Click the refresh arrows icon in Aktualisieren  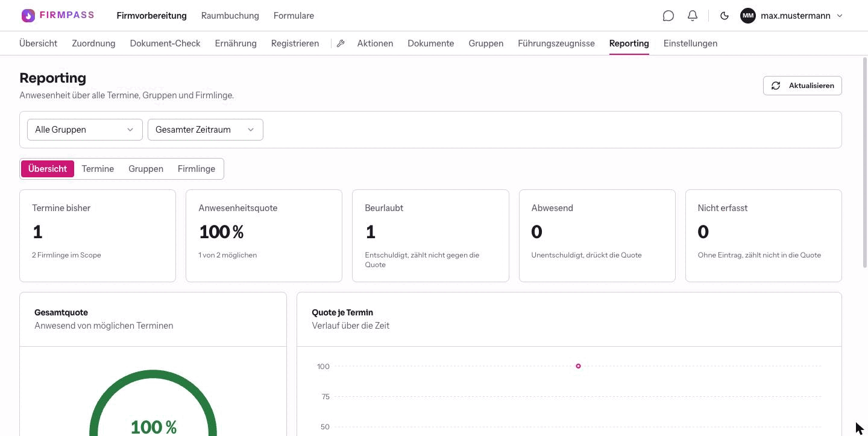[x=776, y=86]
